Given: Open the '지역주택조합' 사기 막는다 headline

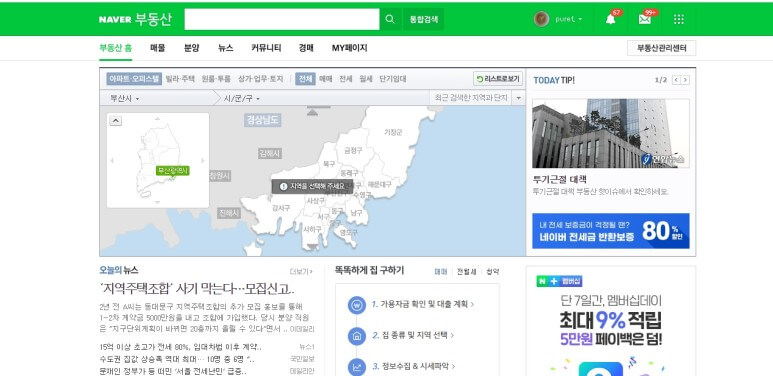Looking at the screenshot, I should [197, 289].
